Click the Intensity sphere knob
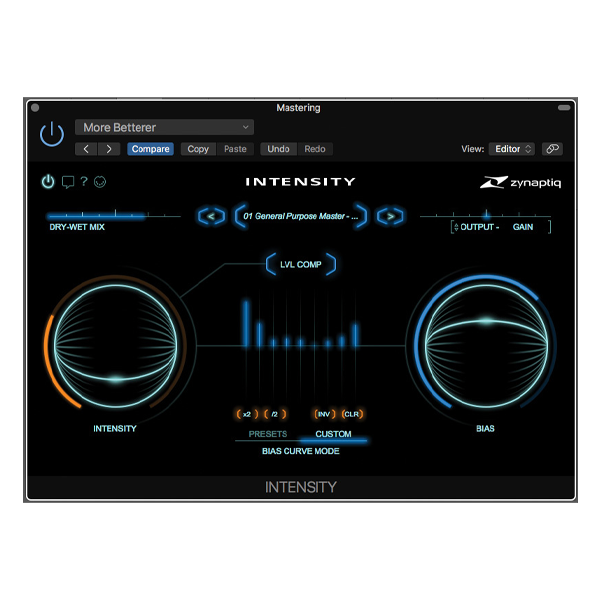 (x=116, y=346)
